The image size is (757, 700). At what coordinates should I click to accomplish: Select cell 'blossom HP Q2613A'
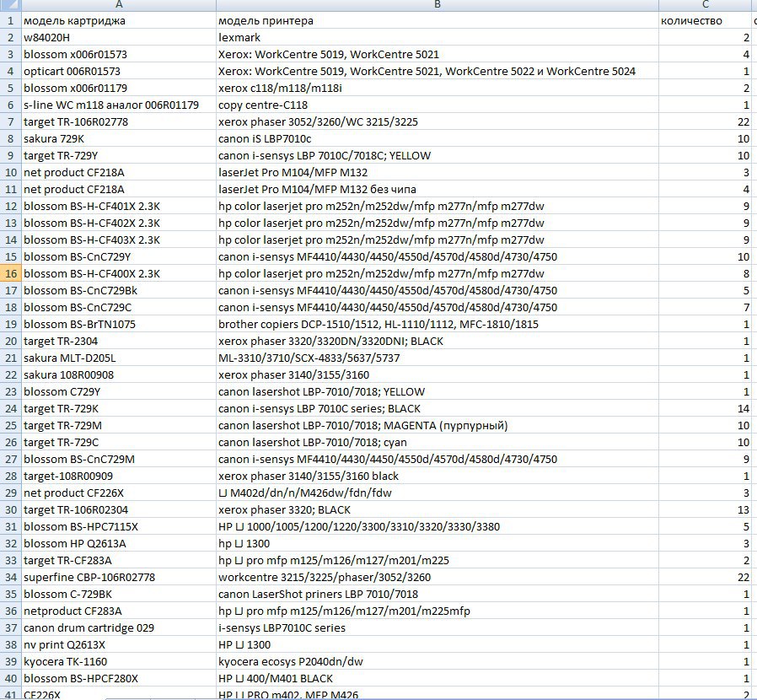click(119, 544)
